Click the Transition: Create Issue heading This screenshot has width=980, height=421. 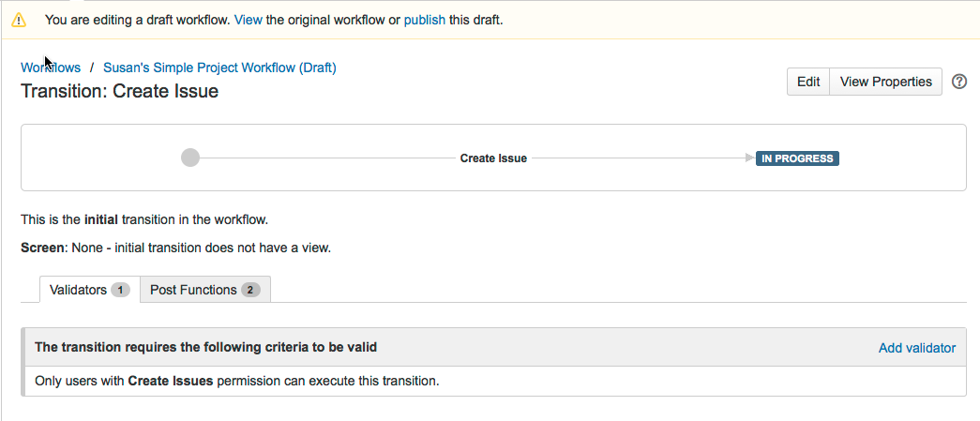click(x=120, y=91)
